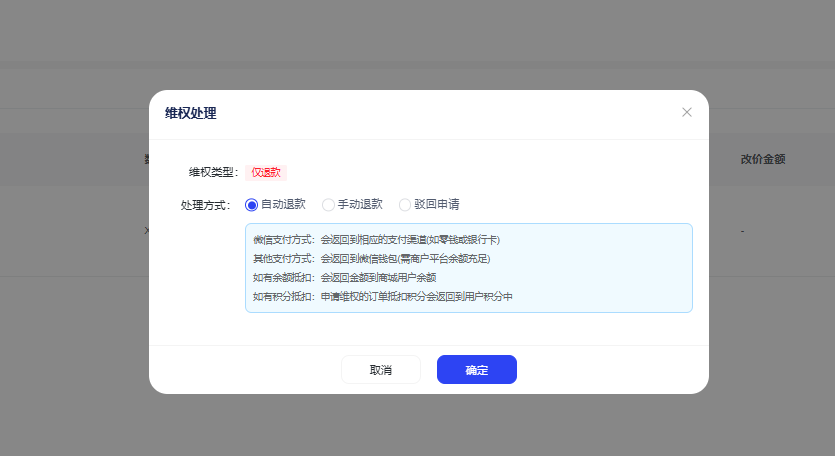The image size is (835, 456).
Task: Click the dash value under 改价金额
Action: [x=743, y=232]
